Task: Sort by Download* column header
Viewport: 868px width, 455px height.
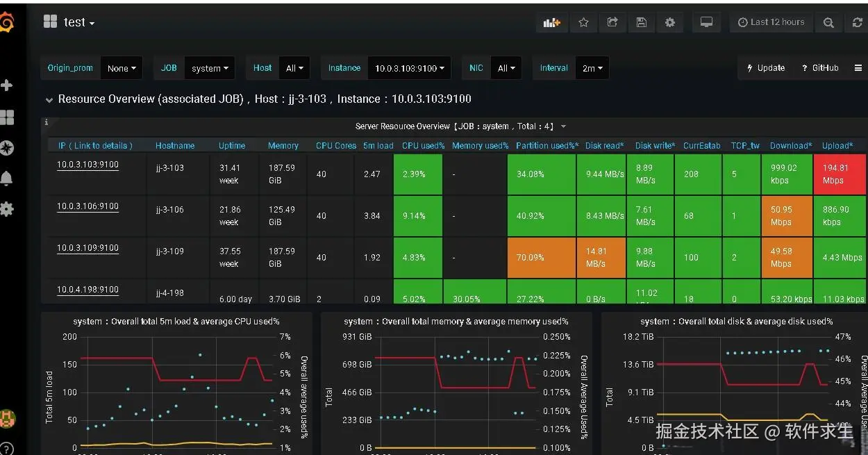Action: [791, 146]
